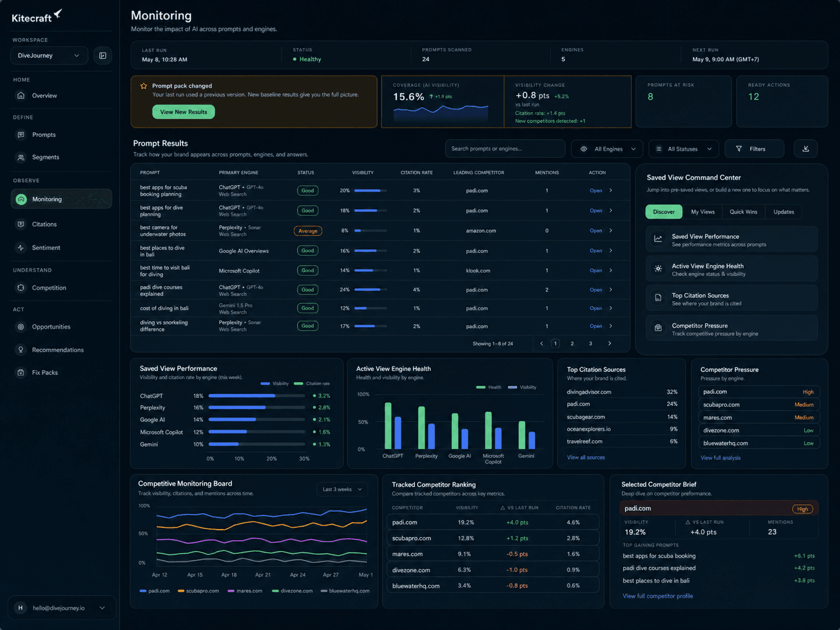The height and width of the screenshot is (630, 840).
Task: Click the download export icon
Action: [806, 149]
